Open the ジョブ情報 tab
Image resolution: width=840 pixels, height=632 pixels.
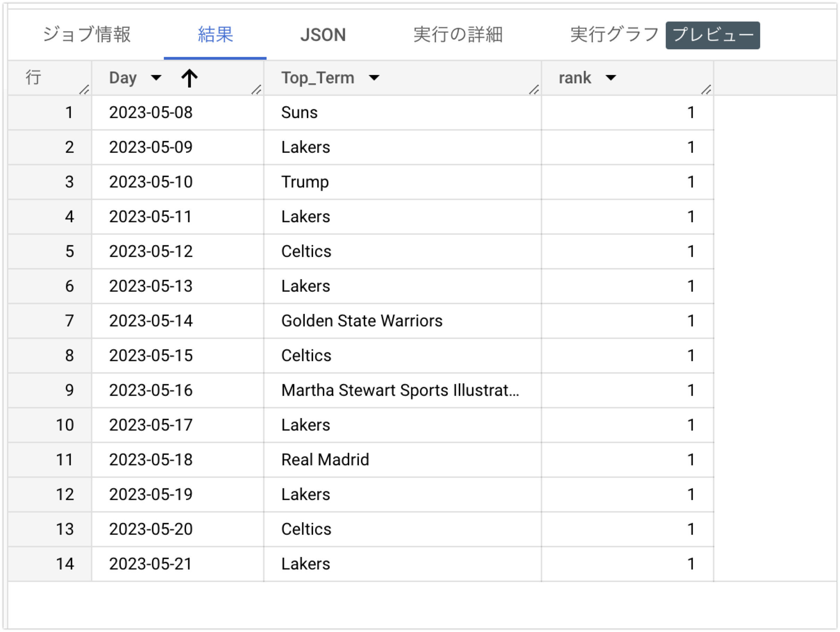(87, 35)
